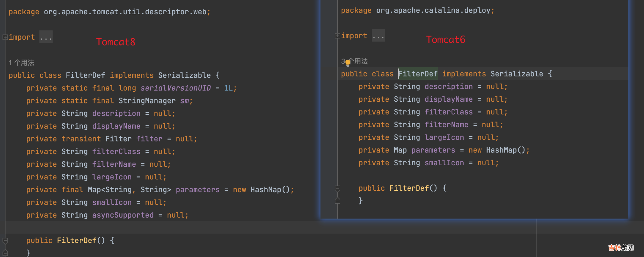Click serialVersionUID field name

tap(176, 88)
